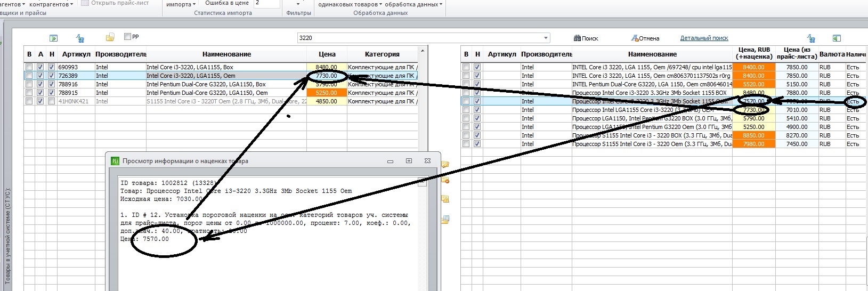This screenshot has height=291, width=868.
Task: Click the 7450.00 price-list cell
Action: pyautogui.click(x=797, y=144)
